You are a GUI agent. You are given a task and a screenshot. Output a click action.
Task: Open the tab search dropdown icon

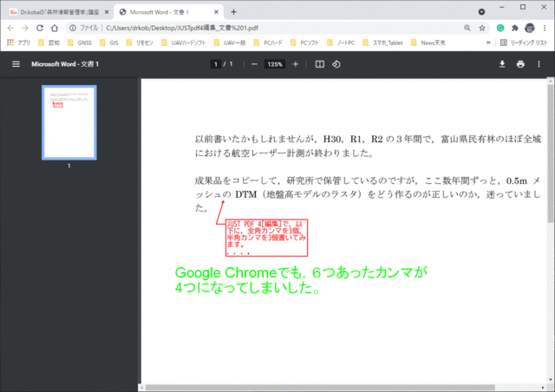[x=481, y=11]
